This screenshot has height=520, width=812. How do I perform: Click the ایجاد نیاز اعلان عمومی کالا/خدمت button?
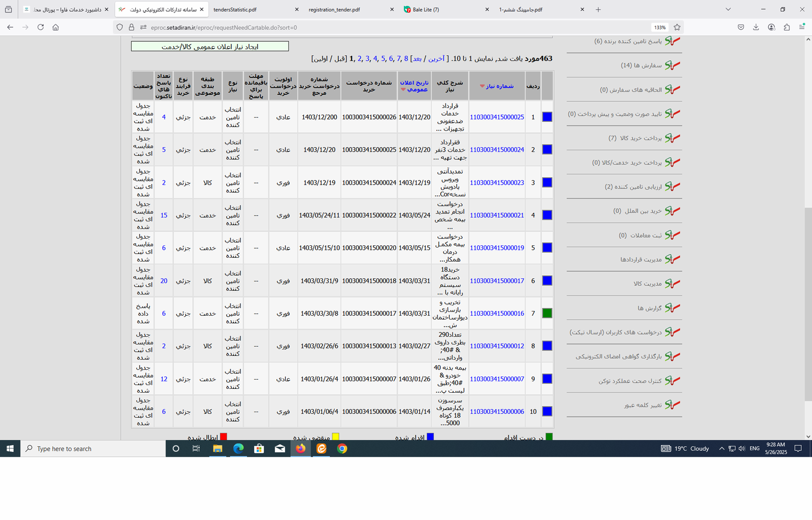(209, 47)
